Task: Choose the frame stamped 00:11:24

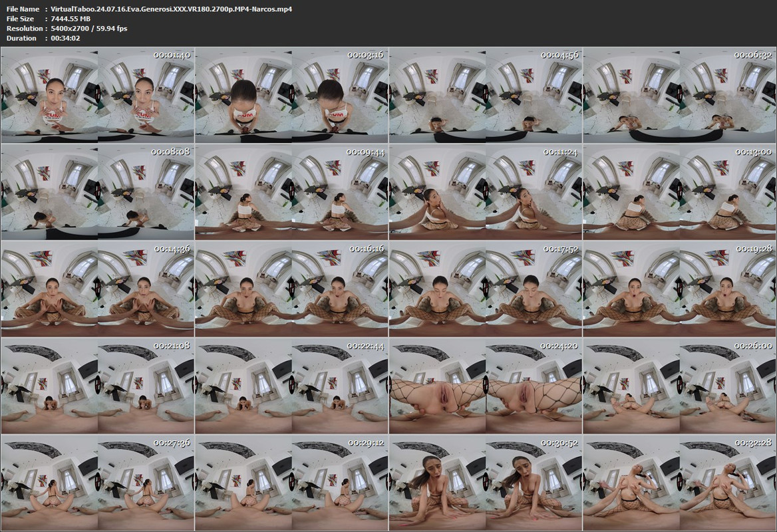Action: (x=486, y=192)
